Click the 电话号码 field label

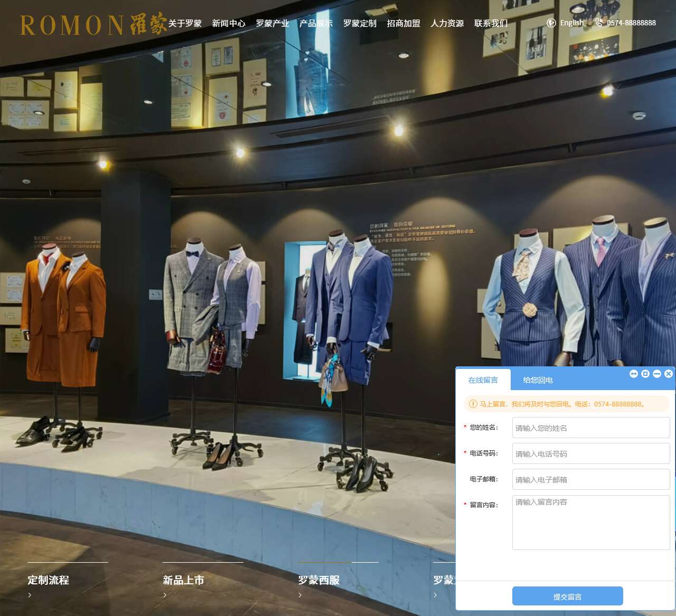point(484,453)
